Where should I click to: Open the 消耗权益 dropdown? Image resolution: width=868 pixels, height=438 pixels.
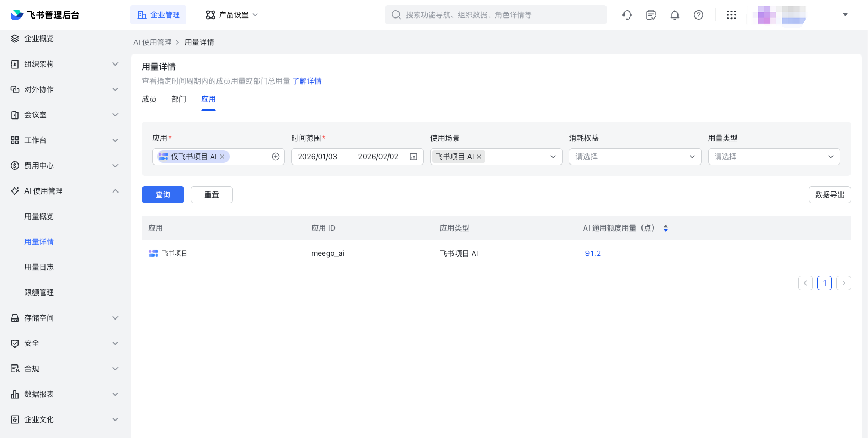[635, 157]
